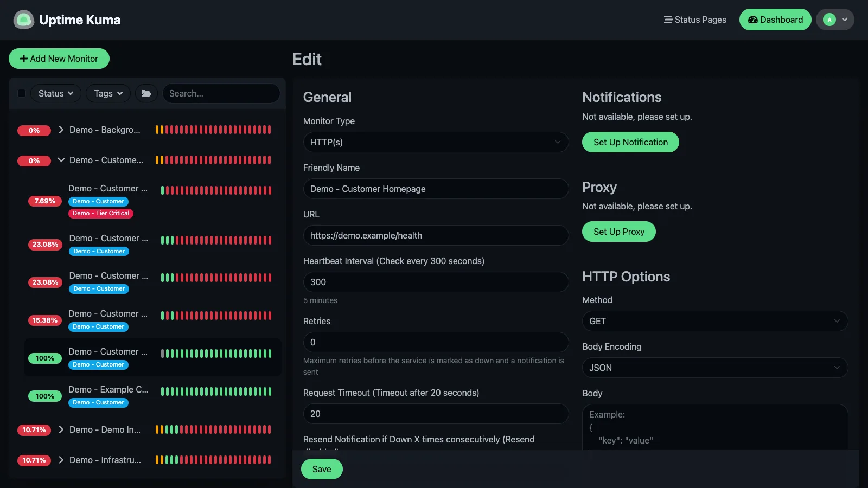The image size is (868, 488).
Task: Click the Retries number field
Action: [x=436, y=342]
